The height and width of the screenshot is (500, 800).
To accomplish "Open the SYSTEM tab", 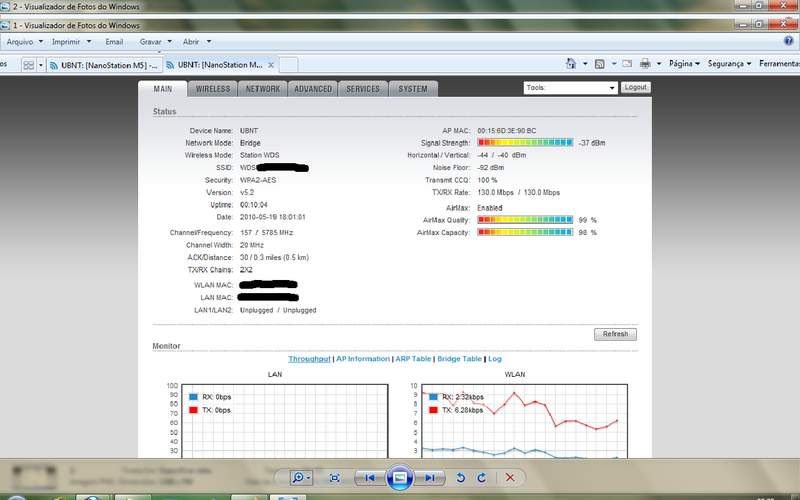I will click(x=413, y=89).
